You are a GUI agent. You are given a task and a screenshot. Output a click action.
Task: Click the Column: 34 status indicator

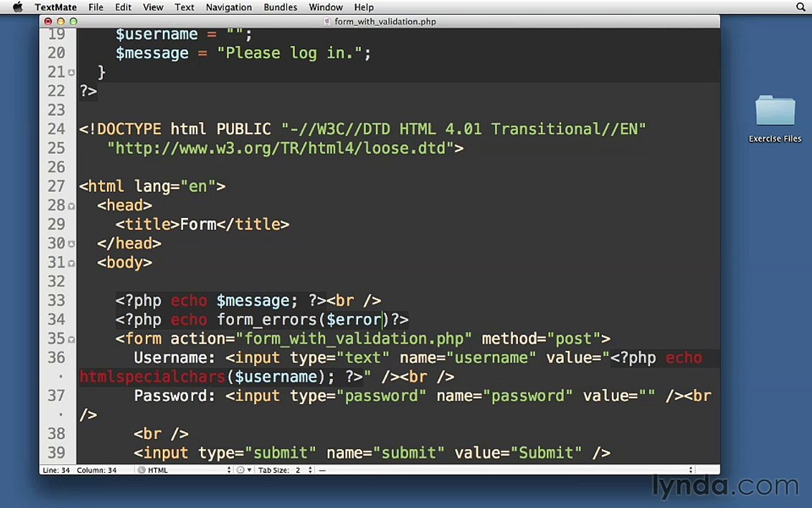point(97,470)
